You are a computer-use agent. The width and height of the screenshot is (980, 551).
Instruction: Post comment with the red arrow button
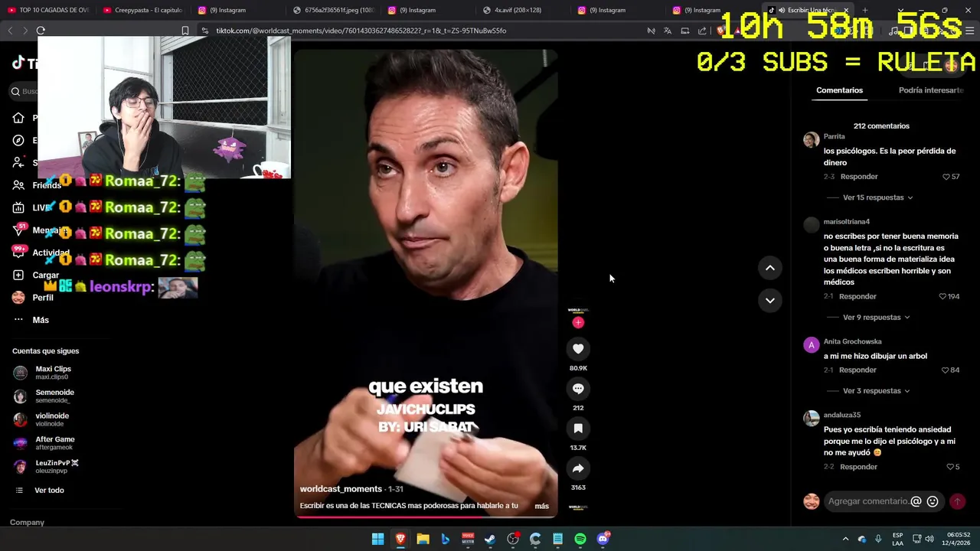957,501
